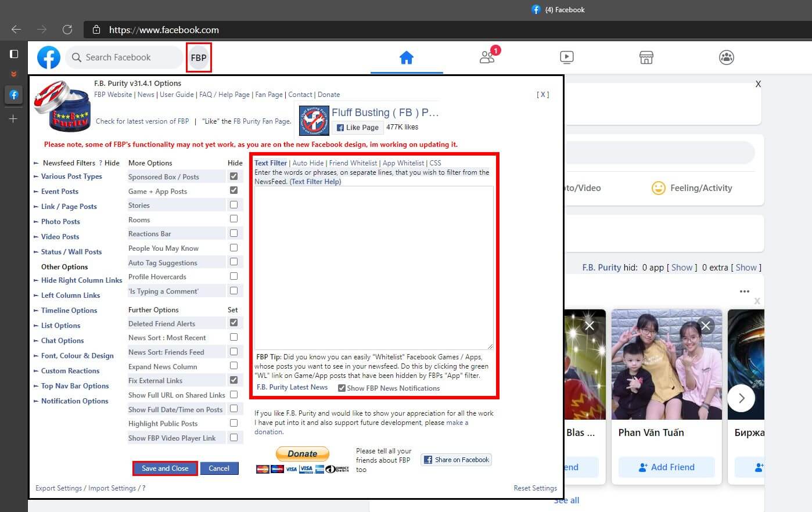
Task: Open Facebook Watch video icon
Action: (567, 57)
